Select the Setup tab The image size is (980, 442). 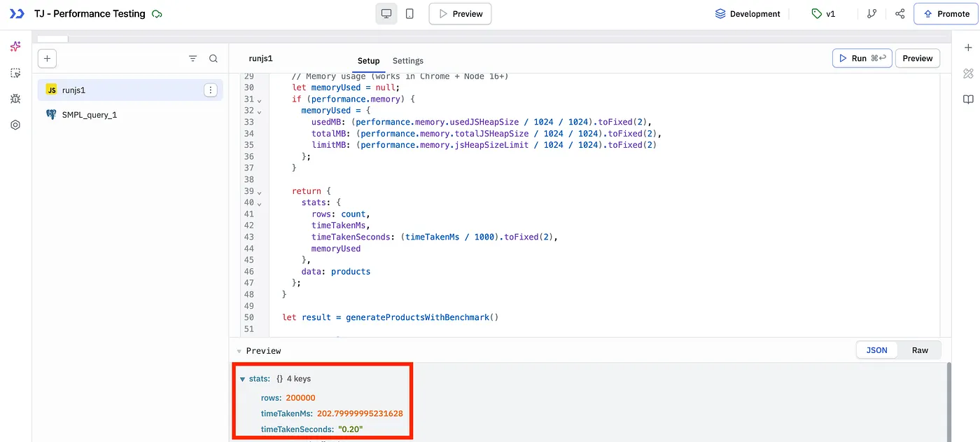[x=368, y=61]
